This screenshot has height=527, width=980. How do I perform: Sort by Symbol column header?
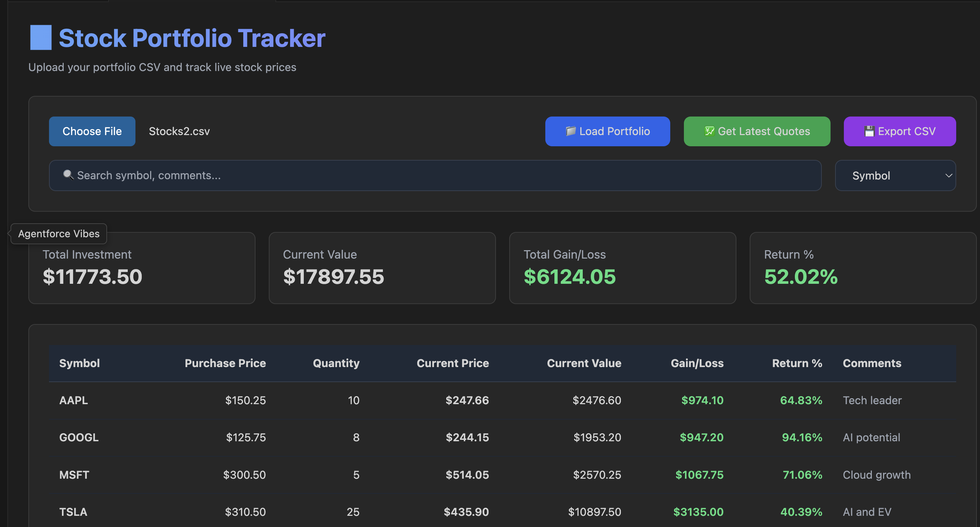79,363
